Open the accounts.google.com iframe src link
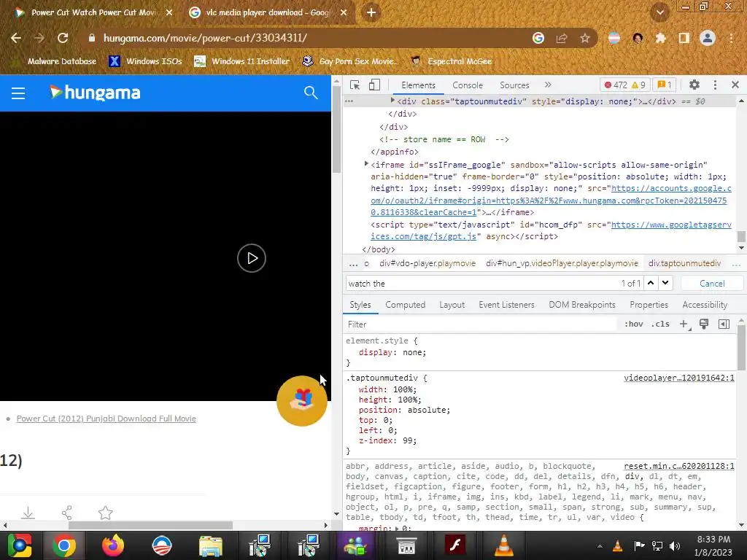This screenshot has width=747, height=560. click(551, 201)
